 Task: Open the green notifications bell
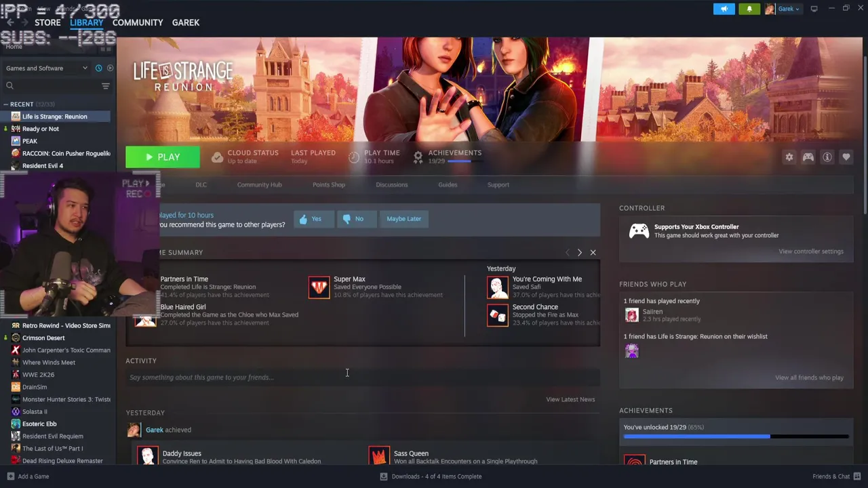[749, 9]
